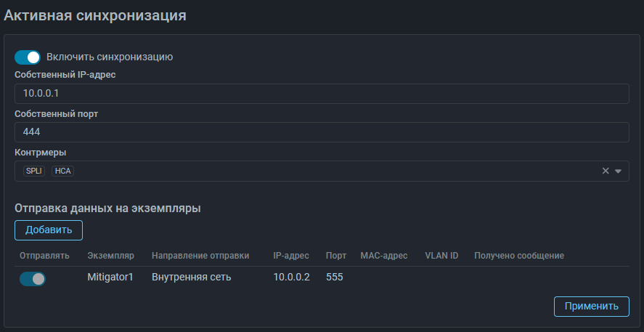Screen dimensions: 644x332
Task: Click the Получено сообщение column header
Action: (519, 256)
